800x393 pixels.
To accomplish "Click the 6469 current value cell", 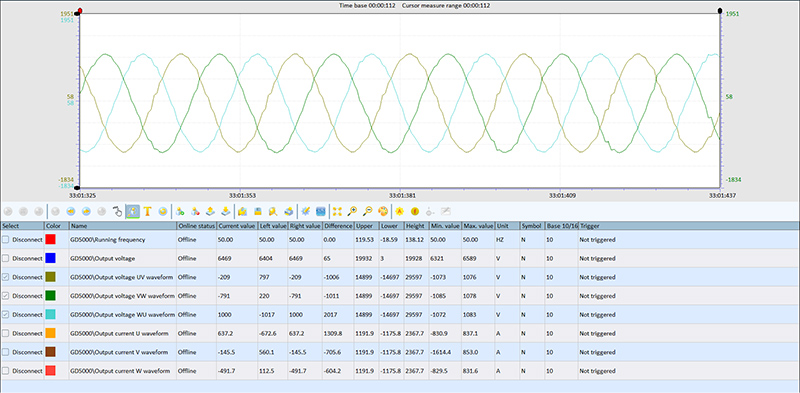I will [x=237, y=258].
